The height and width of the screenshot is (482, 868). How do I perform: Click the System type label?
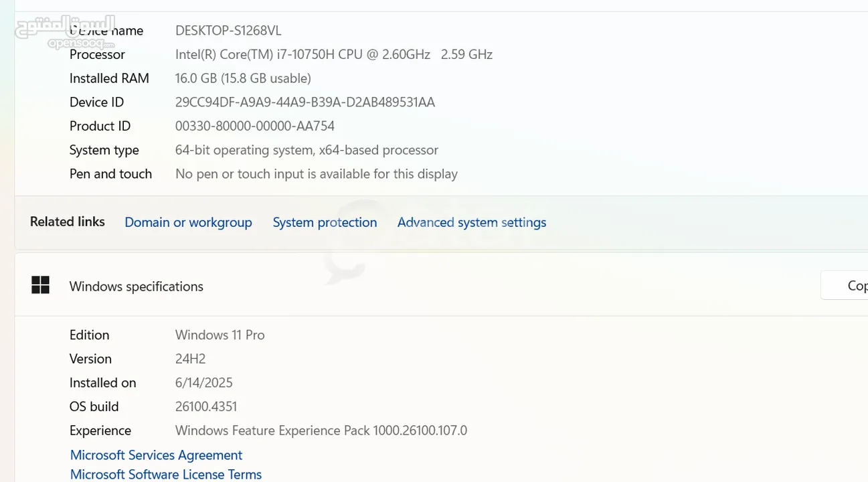[104, 150]
